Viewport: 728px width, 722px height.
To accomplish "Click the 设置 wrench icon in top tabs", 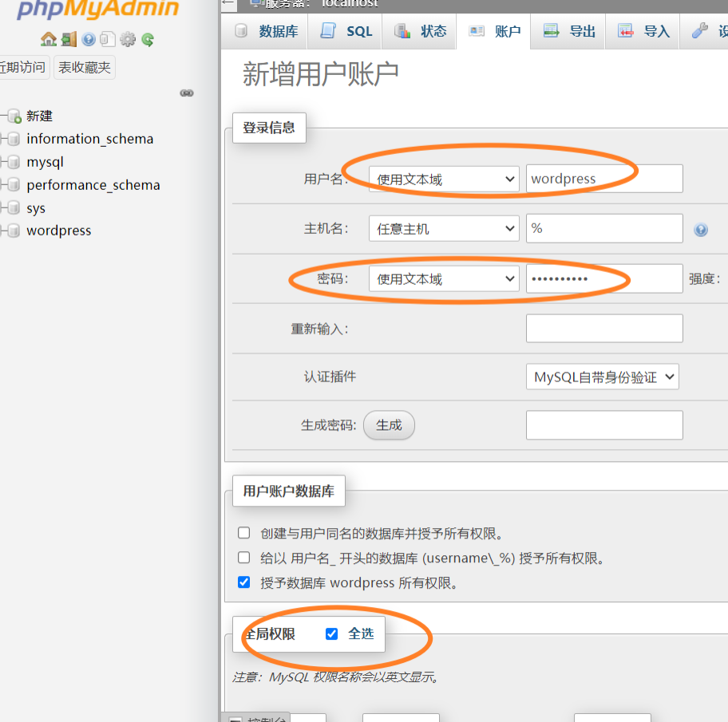I will click(x=700, y=30).
